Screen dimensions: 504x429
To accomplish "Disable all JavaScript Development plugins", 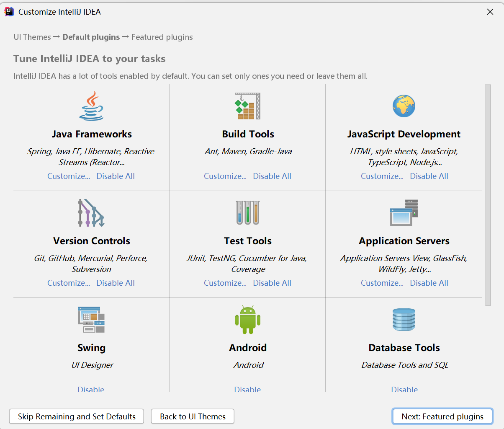I will (429, 176).
